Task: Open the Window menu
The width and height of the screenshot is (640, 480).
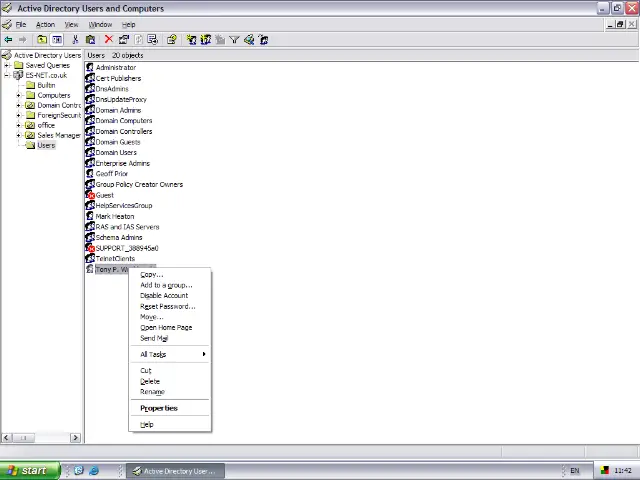Action: coord(100,24)
